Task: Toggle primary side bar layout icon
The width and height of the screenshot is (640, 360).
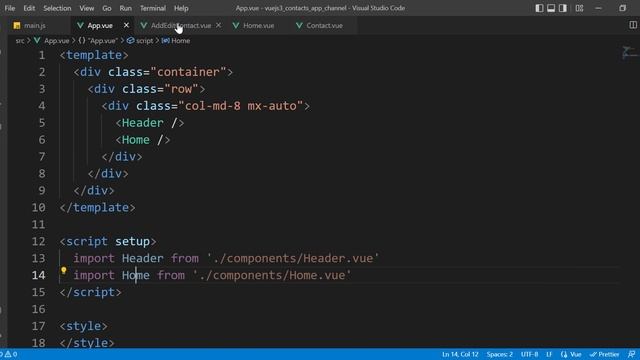Action: [x=539, y=8]
